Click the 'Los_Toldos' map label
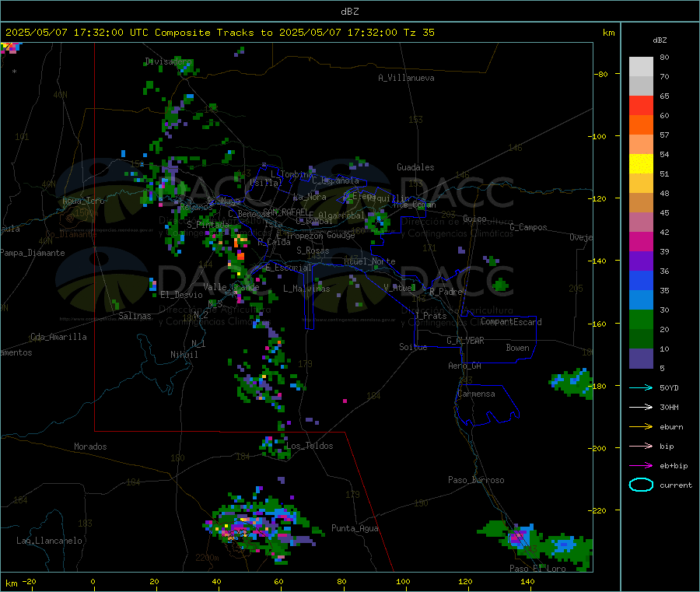 tap(310, 446)
